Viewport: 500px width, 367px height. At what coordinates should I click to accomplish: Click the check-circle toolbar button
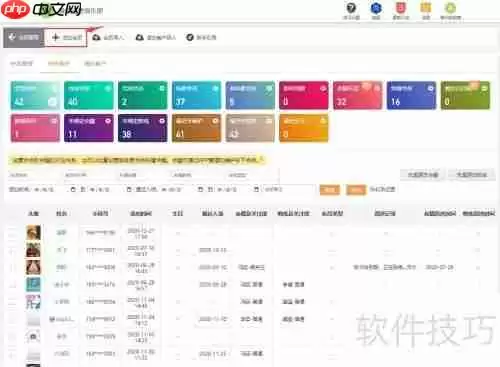[201, 37]
